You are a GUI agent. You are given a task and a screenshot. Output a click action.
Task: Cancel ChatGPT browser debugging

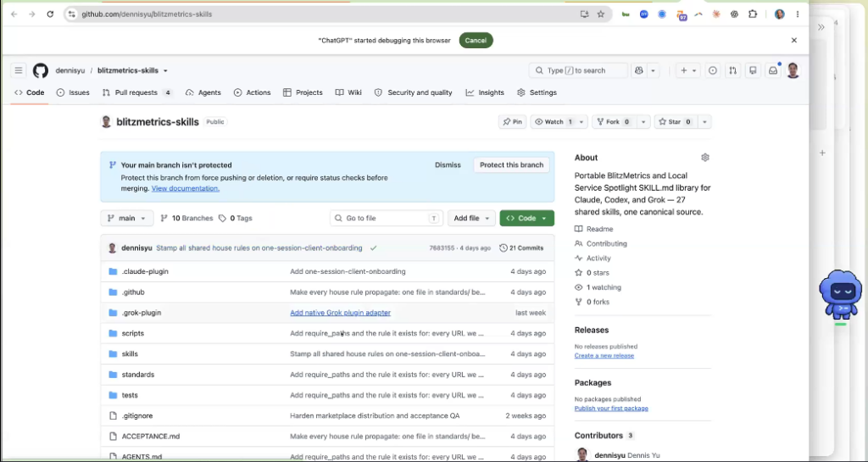click(476, 41)
